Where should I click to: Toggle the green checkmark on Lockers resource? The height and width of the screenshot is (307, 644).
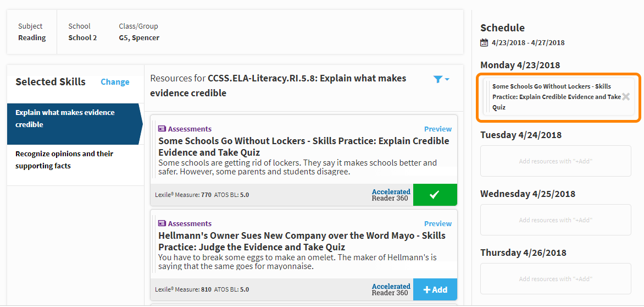(435, 195)
